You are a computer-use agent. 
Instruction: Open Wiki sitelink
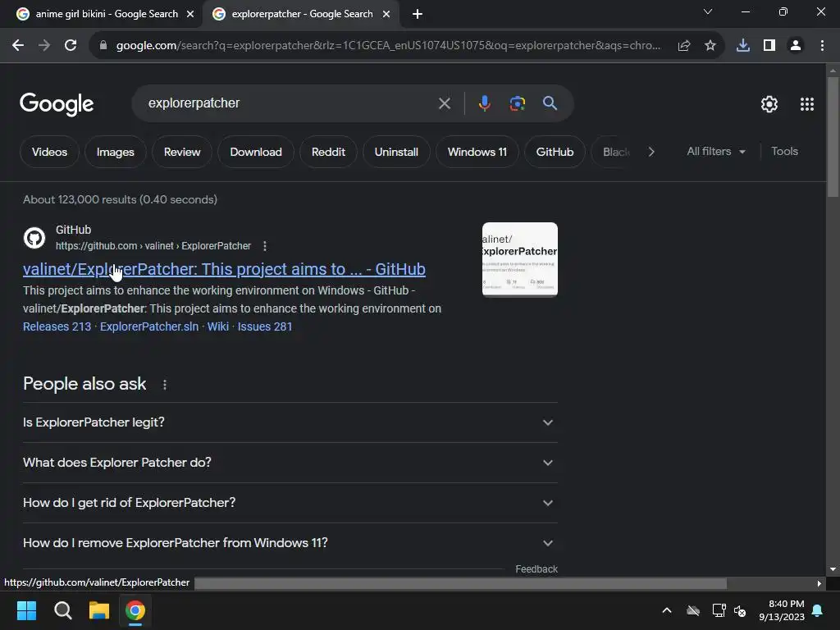coord(217,326)
